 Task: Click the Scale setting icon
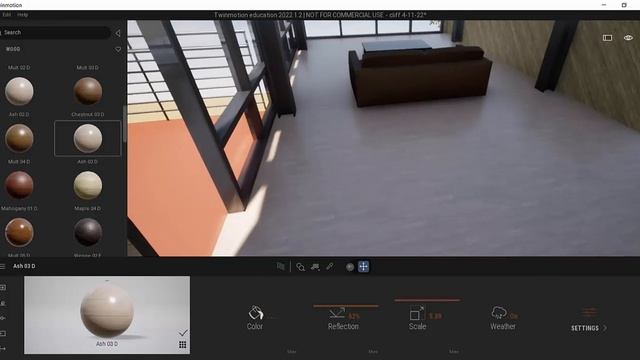click(417, 313)
